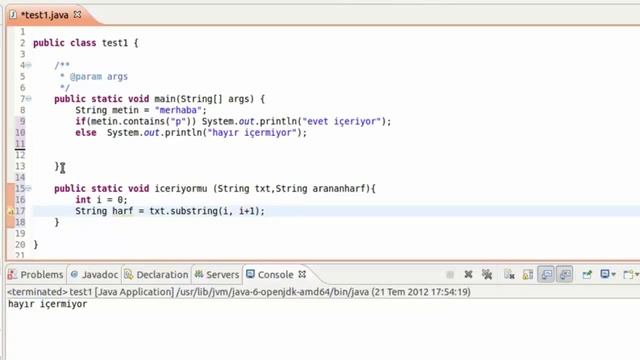This screenshot has width=640, height=360.
Task: Click the disabled Terminate button in Console toolbar
Action: 450,275
